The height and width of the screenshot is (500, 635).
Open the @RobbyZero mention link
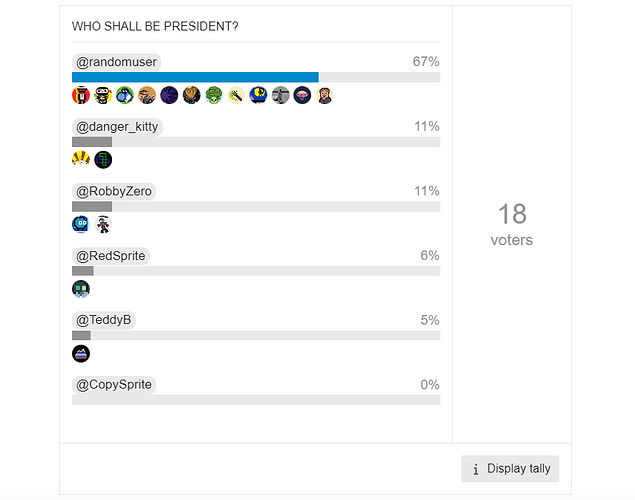[115, 191]
